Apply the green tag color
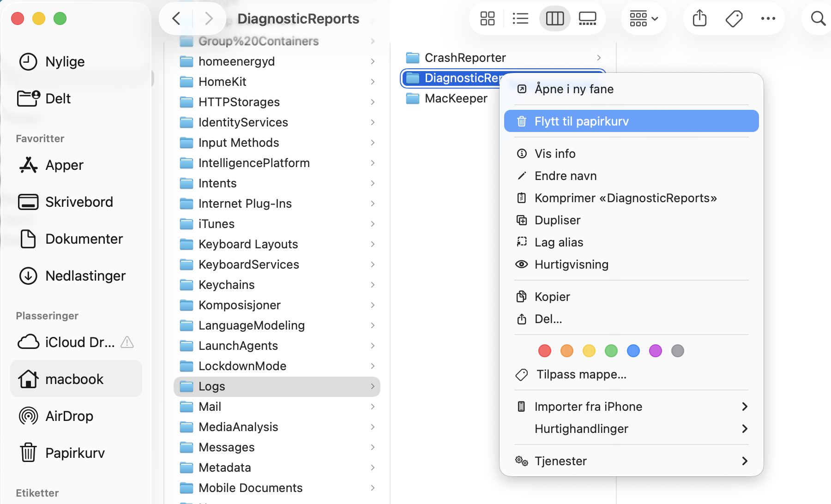Image resolution: width=831 pixels, height=504 pixels. (611, 351)
